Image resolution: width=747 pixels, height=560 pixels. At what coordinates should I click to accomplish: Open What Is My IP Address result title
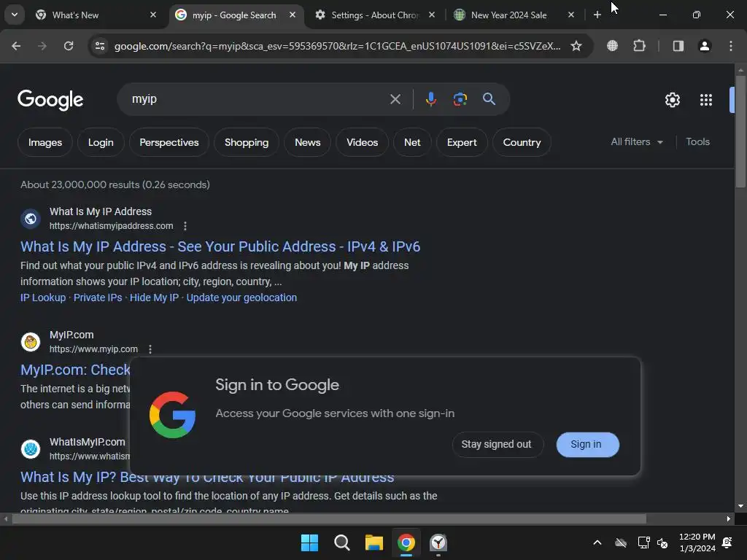220,246
